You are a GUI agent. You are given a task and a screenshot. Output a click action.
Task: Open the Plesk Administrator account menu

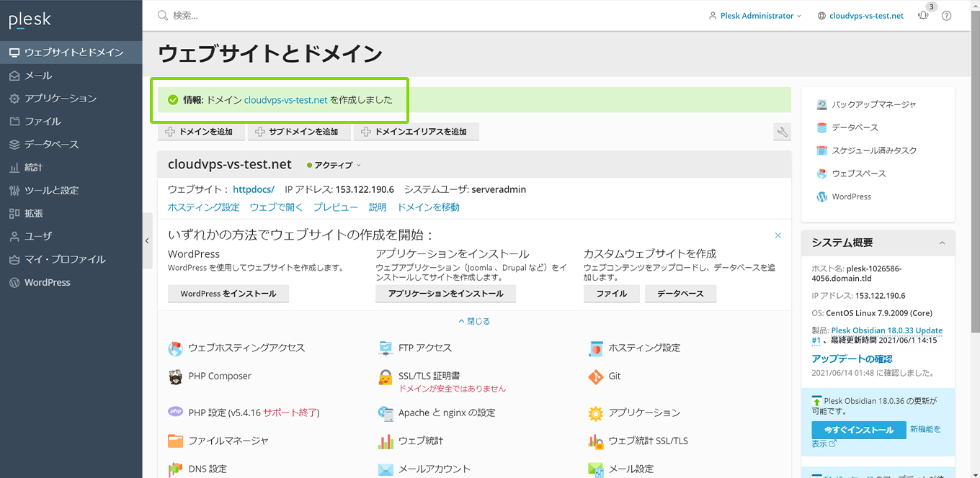click(755, 15)
